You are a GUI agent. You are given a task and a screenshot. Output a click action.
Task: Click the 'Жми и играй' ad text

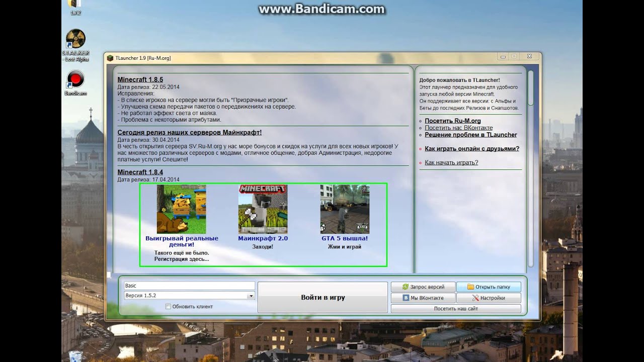pyautogui.click(x=345, y=247)
